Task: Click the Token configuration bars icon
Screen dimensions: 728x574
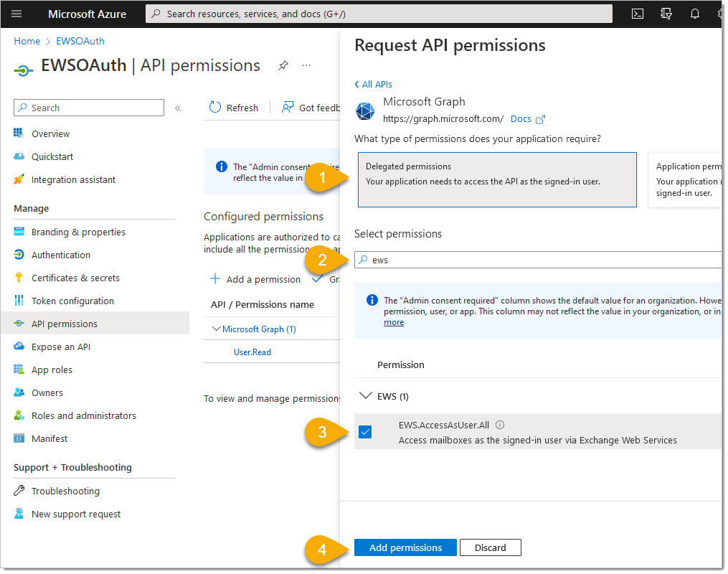Action: click(19, 301)
